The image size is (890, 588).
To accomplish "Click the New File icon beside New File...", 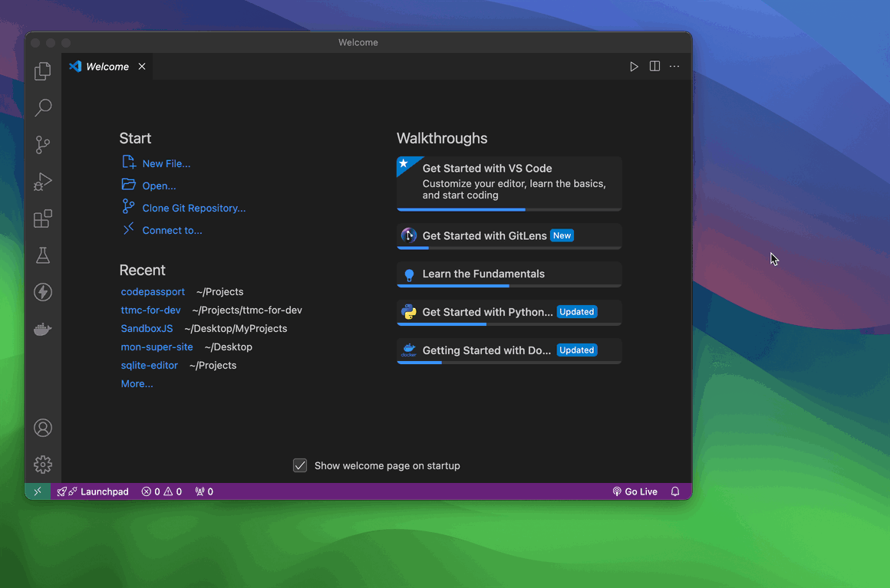I will point(129,163).
